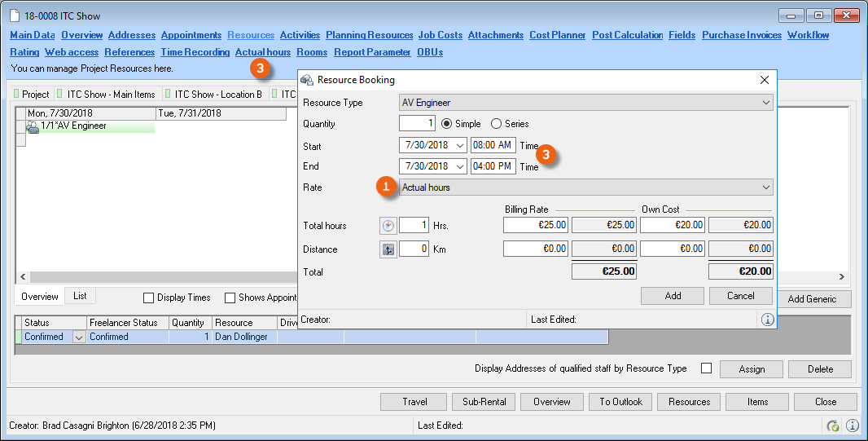Image resolution: width=868 pixels, height=441 pixels.
Task: Click the info icon in Resource Booking dialog
Action: tap(766, 320)
